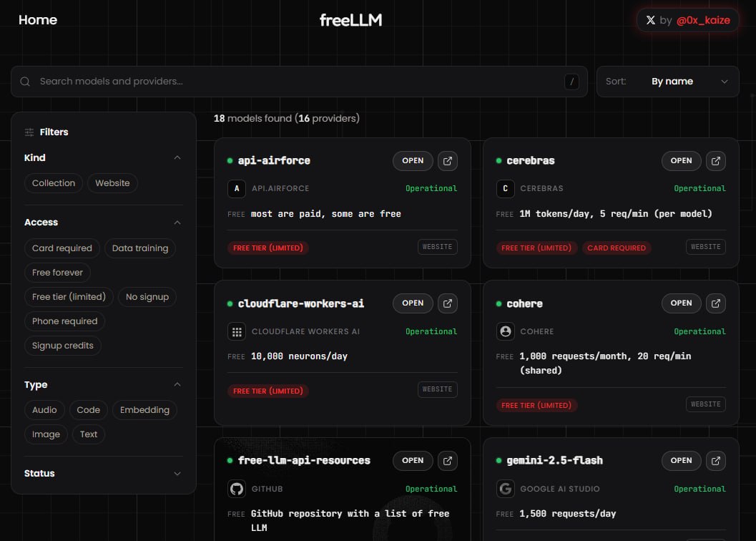Click '10,000 neurons/day' free quota text
This screenshot has height=541, width=756.
pyautogui.click(x=299, y=356)
